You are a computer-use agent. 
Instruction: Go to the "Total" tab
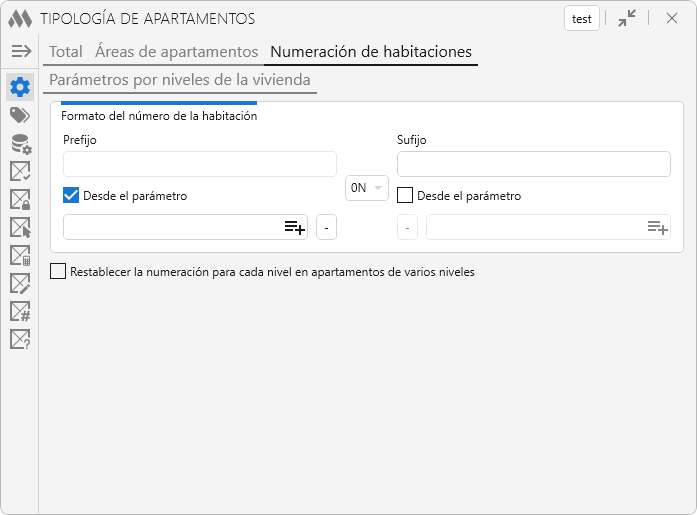pos(66,52)
